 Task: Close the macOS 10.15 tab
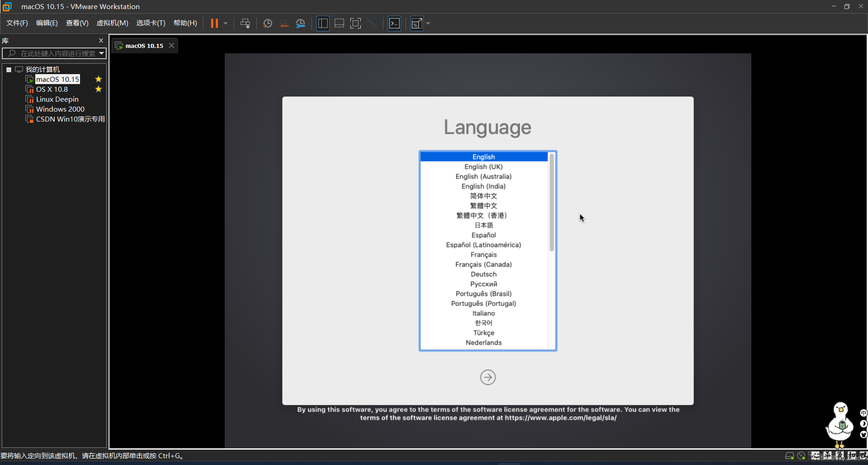(171, 46)
